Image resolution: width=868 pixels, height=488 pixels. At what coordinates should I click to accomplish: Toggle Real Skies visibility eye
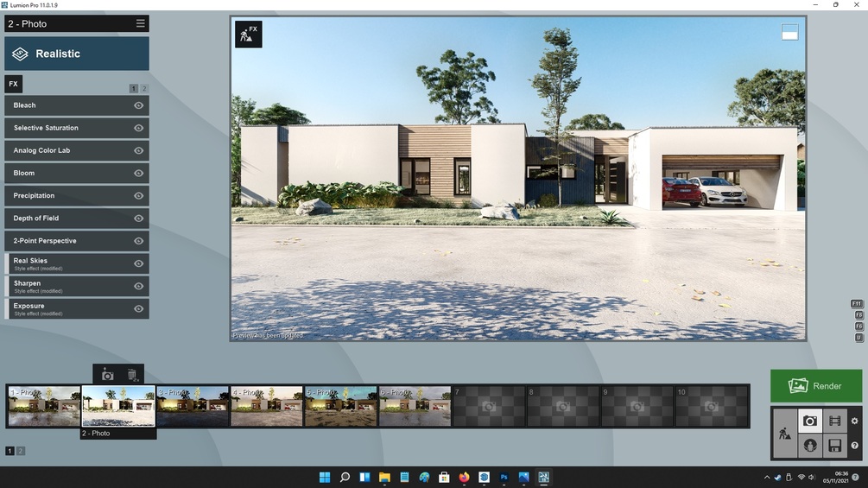138,264
